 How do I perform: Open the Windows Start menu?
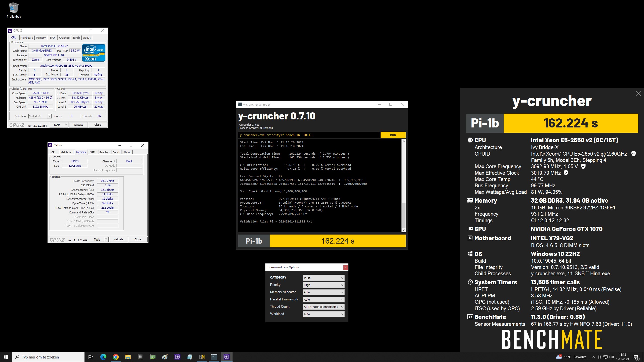coord(6,357)
